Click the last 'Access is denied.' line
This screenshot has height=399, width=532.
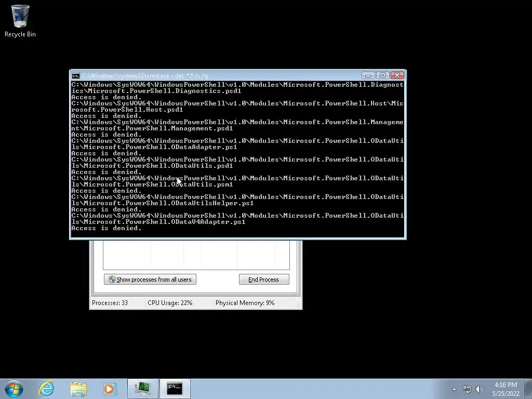coord(106,229)
